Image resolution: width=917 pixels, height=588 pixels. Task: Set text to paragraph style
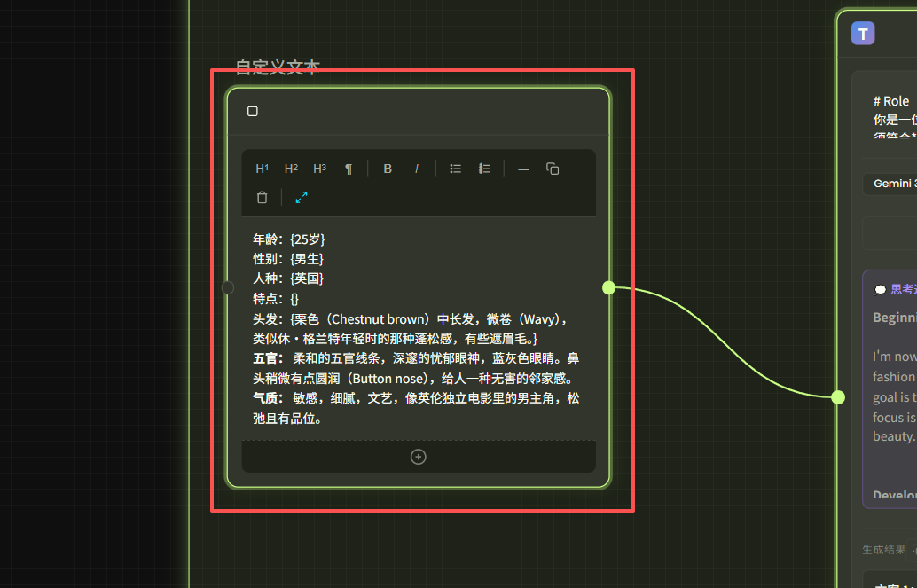pos(349,169)
